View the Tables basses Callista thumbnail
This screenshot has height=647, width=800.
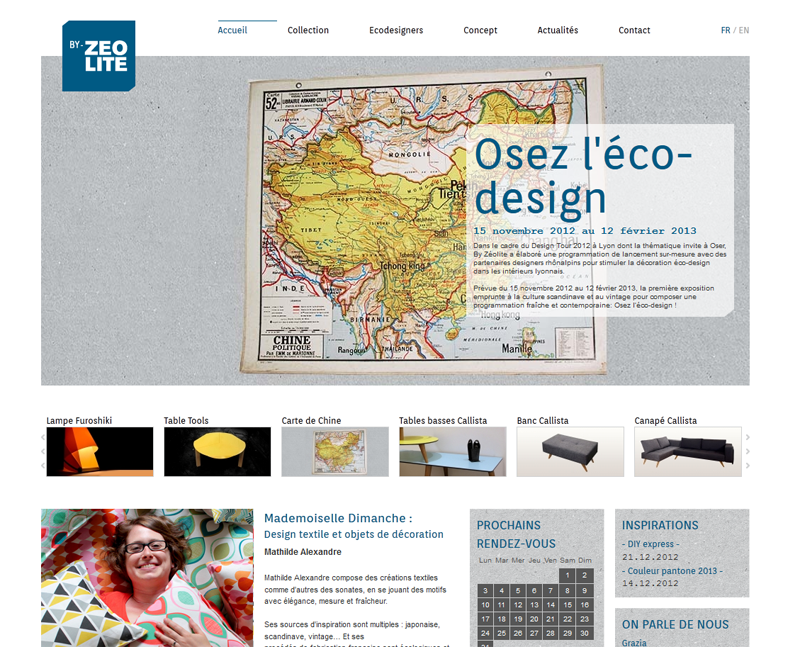pos(452,452)
